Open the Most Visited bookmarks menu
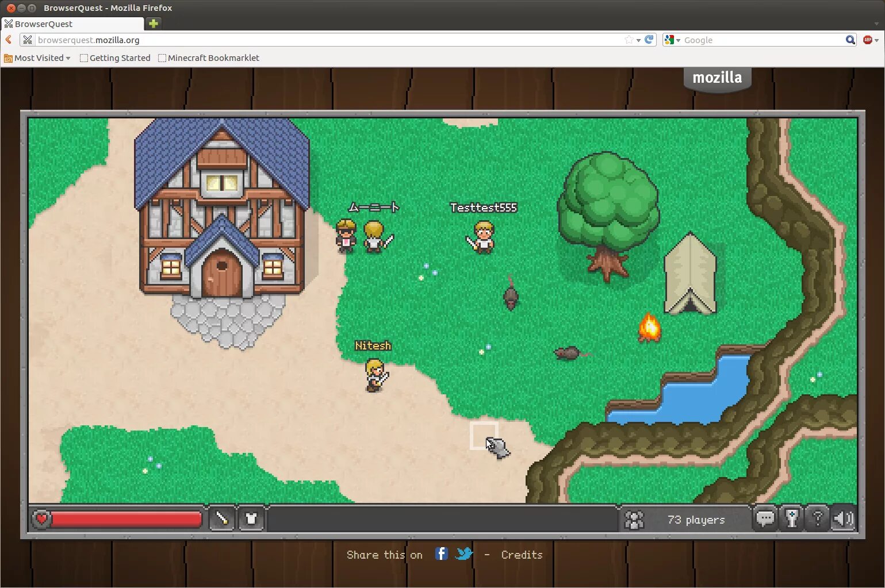This screenshot has height=588, width=885. 37,58
